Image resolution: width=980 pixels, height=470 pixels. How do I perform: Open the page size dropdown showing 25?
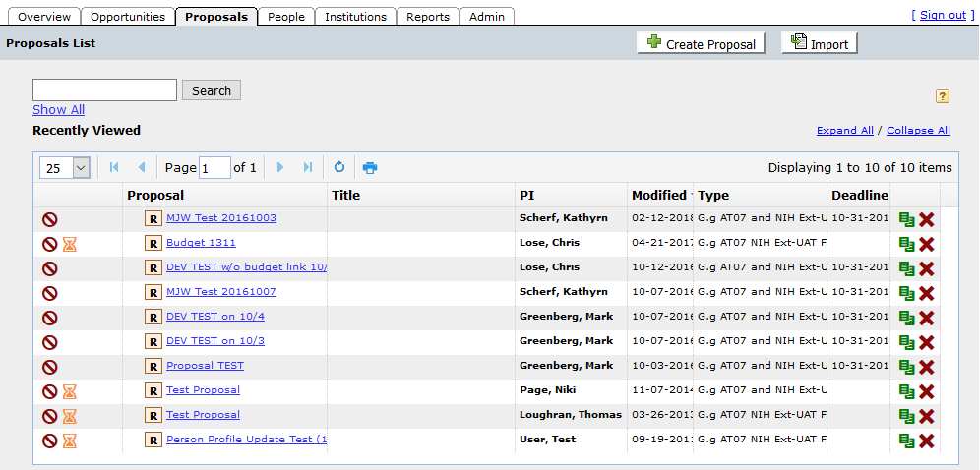[x=66, y=168]
